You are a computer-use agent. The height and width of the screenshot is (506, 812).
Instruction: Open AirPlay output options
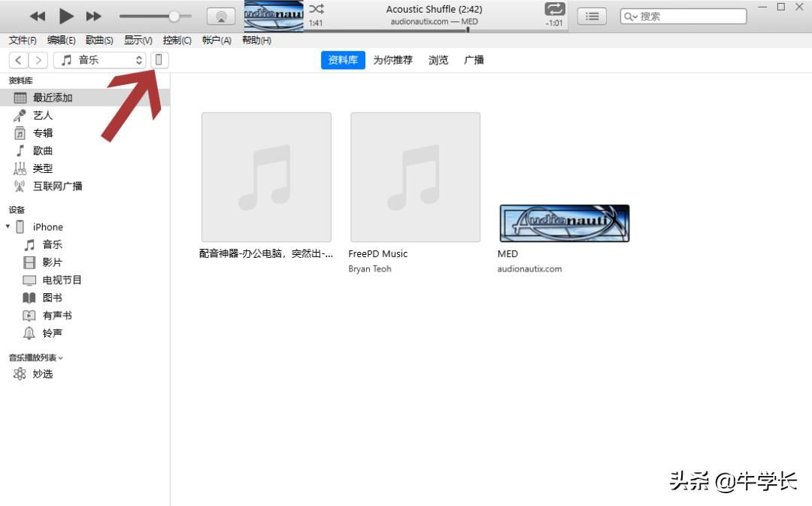(x=221, y=17)
